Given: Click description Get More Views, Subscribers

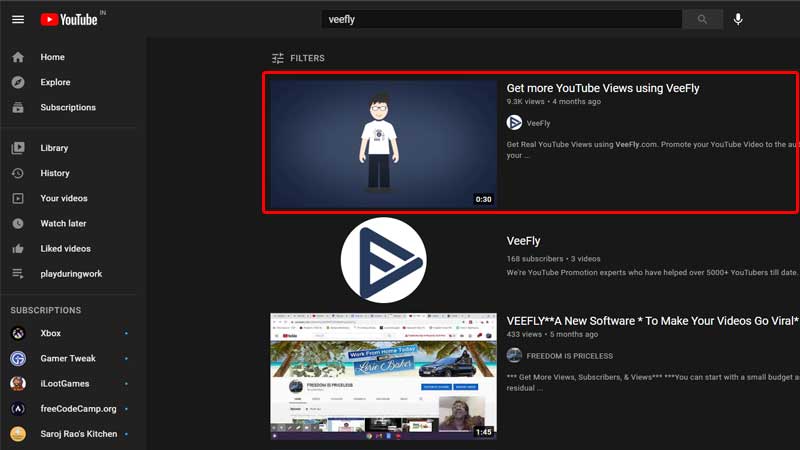Looking at the screenshot, I should pos(652,382).
